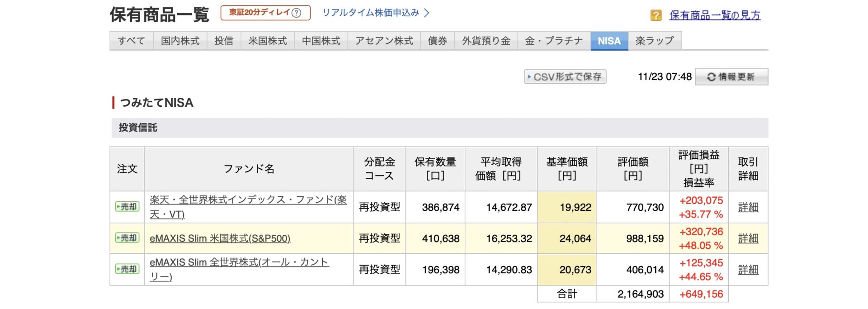Click the gain value +203,075
This screenshot has width=868, height=309.
click(x=701, y=200)
